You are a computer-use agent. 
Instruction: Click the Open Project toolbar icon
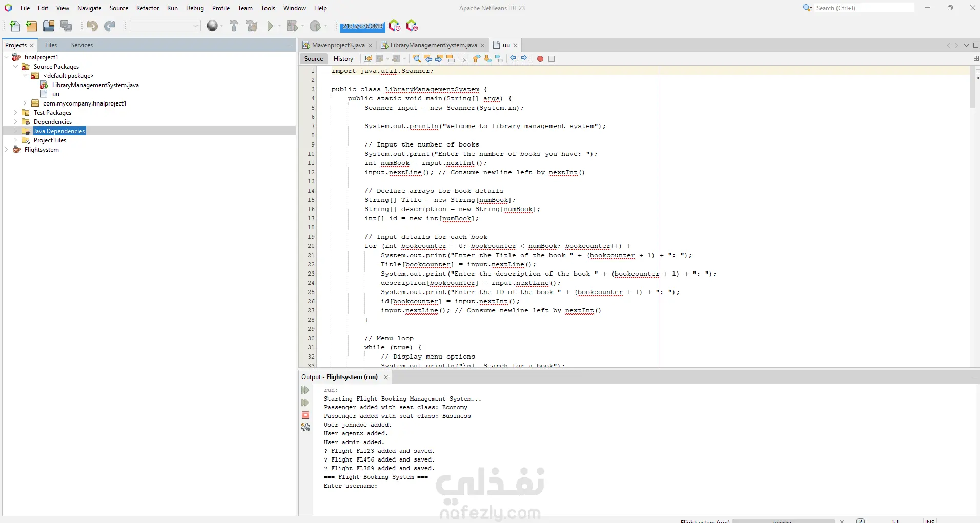pos(49,26)
